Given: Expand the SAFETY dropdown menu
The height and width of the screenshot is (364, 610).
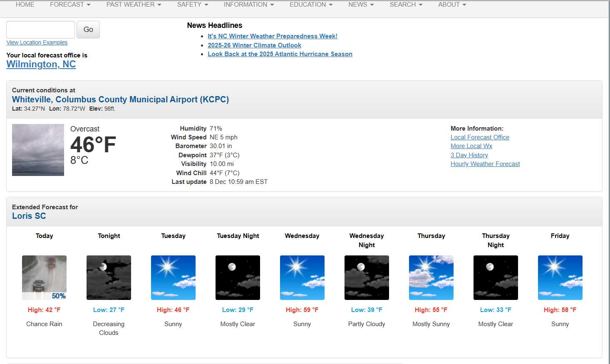Looking at the screenshot, I should pyautogui.click(x=192, y=5).
